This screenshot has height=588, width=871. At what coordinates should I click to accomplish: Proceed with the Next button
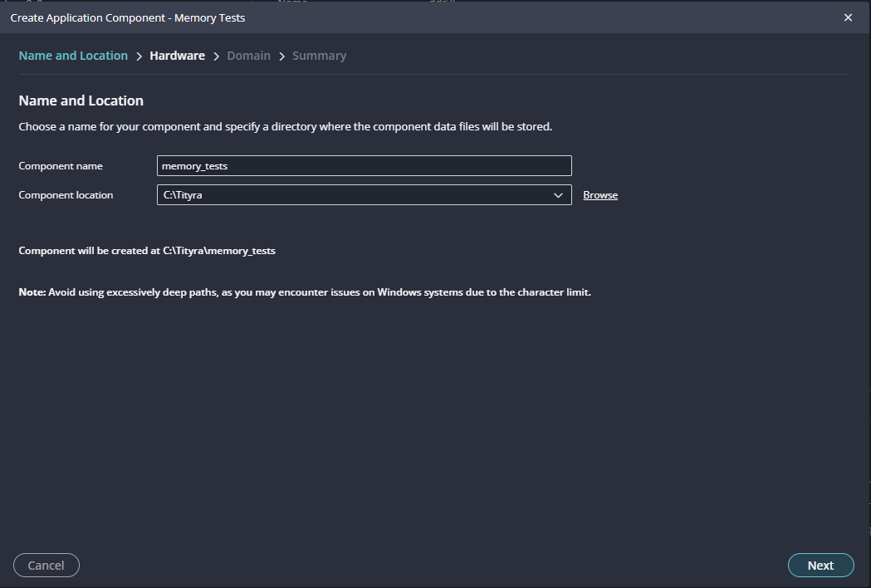pos(820,566)
